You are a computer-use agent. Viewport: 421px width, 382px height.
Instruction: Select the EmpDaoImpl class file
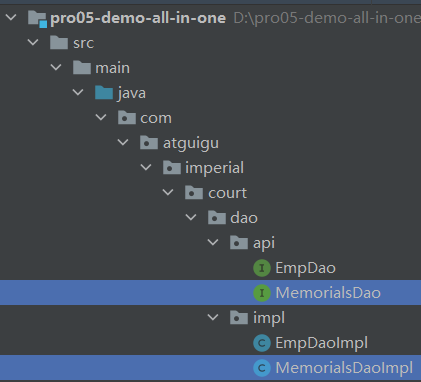coord(321,343)
